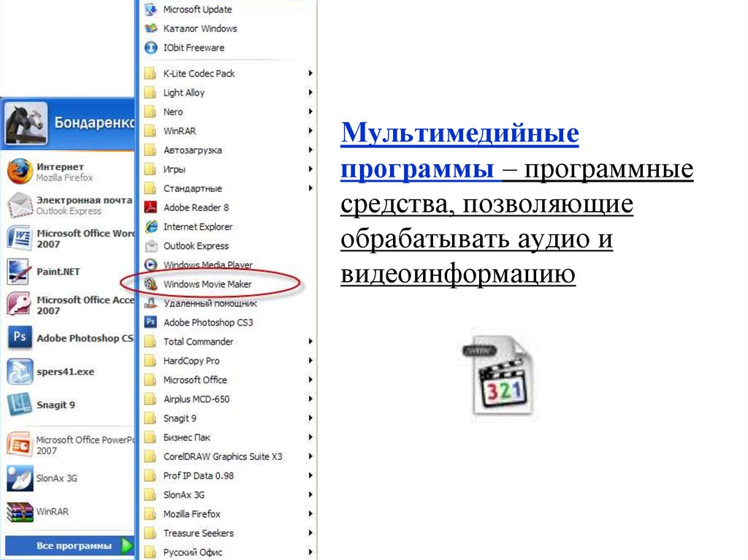Launch spers41.exe icon
The width and height of the screenshot is (748, 560).
pos(20,371)
